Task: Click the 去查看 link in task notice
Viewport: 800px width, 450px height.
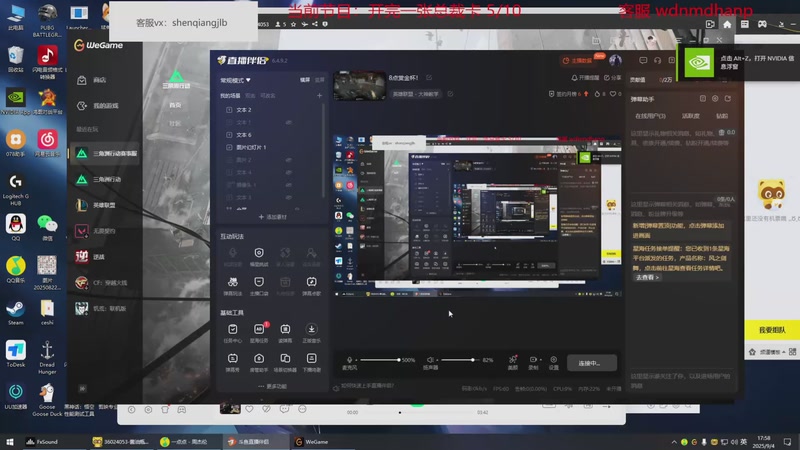Action: (x=647, y=278)
